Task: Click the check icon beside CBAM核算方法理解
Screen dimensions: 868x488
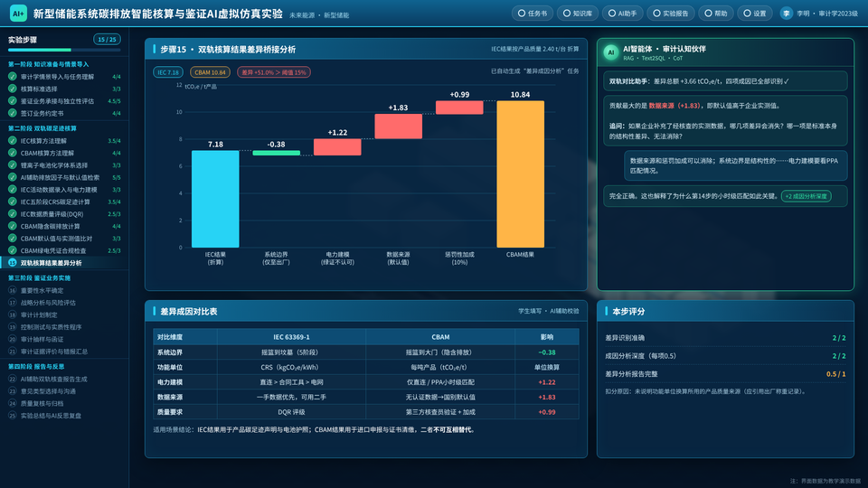Action: [x=12, y=153]
